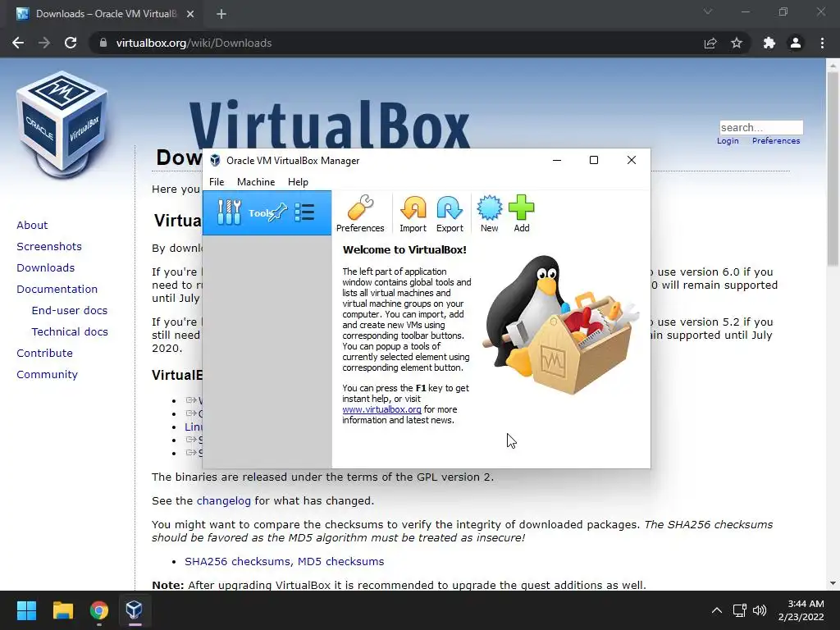Open the Chrome profile icon
The image size is (840, 630).
[x=796, y=43]
